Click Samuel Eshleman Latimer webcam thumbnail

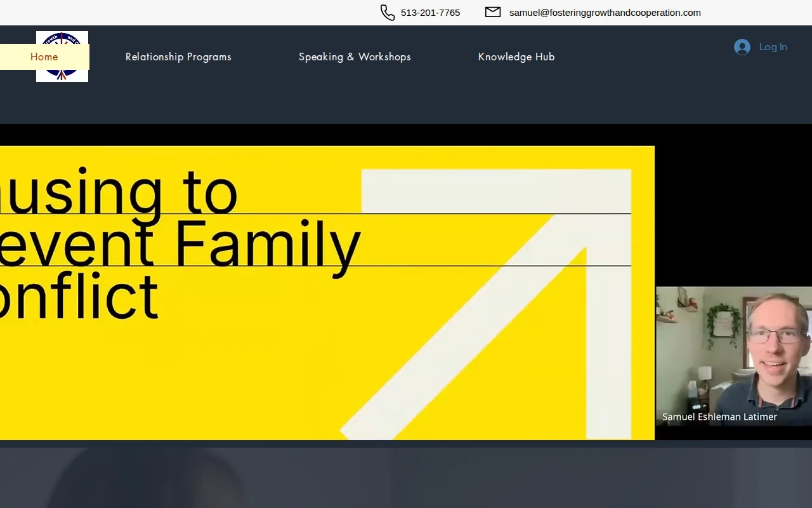pos(734,356)
